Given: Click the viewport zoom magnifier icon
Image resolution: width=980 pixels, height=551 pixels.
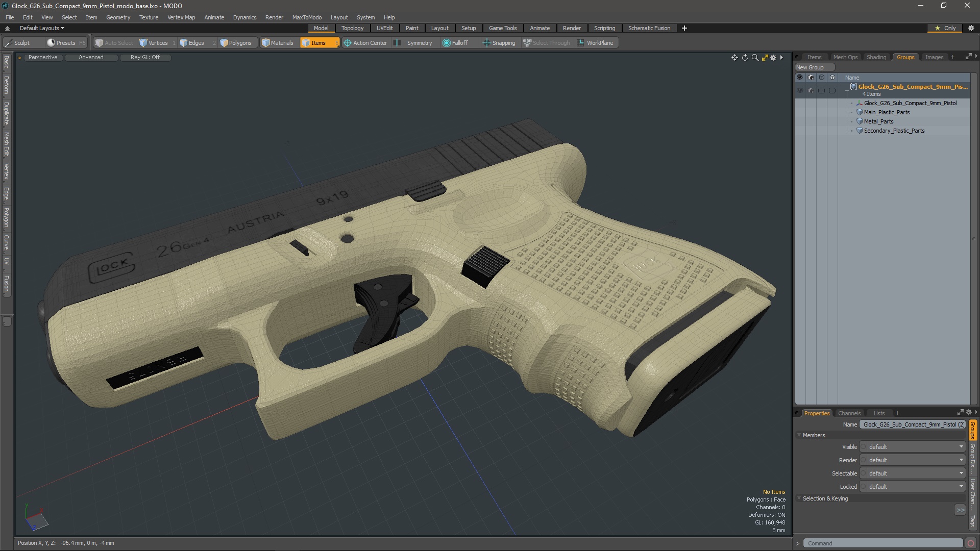Looking at the screenshot, I should (x=755, y=58).
